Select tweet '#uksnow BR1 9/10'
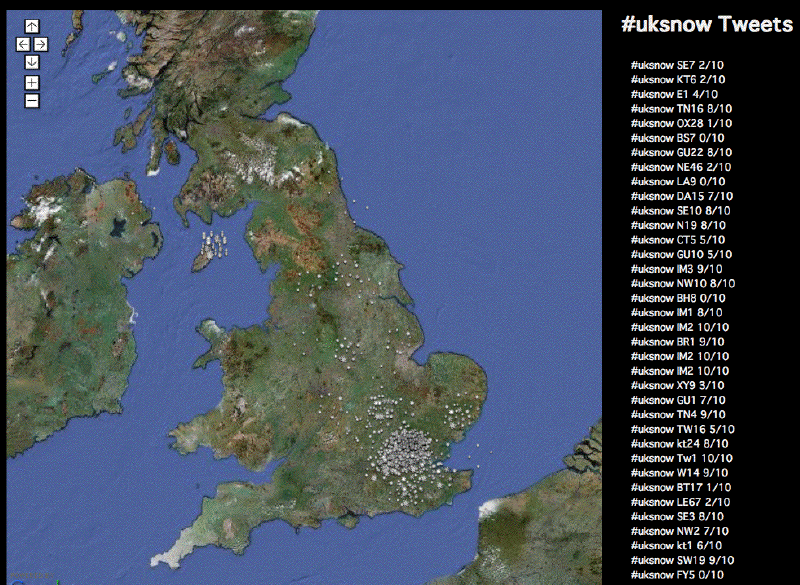Image resolution: width=800 pixels, height=585 pixels. [678, 342]
